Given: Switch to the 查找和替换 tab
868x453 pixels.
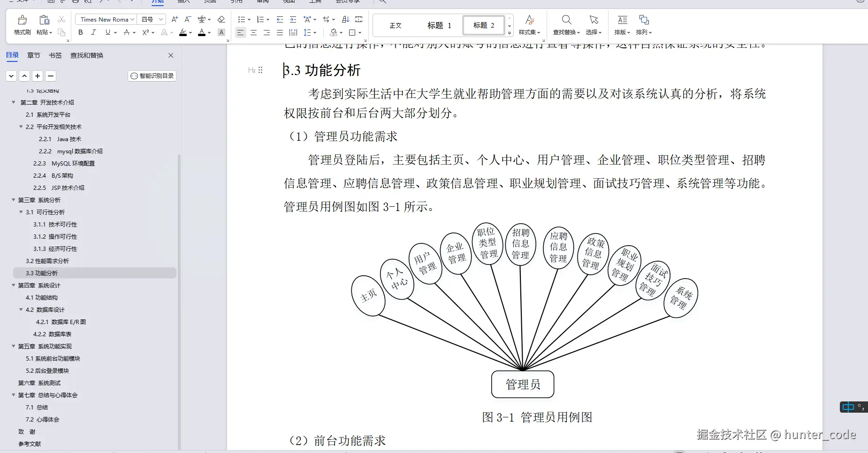Looking at the screenshot, I should (87, 55).
